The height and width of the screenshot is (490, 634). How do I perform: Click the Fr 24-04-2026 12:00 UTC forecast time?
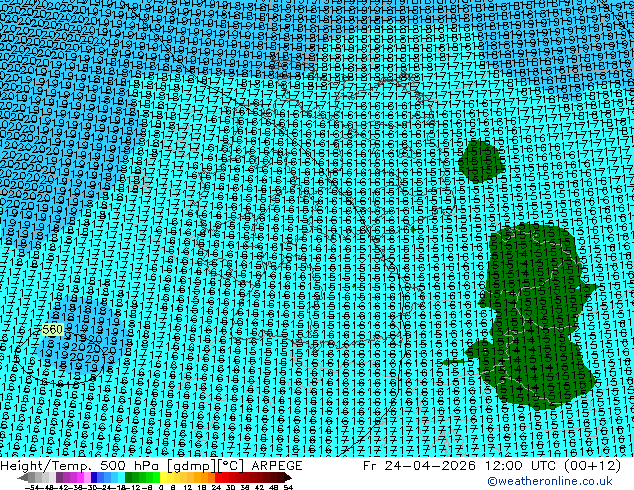click(492, 466)
